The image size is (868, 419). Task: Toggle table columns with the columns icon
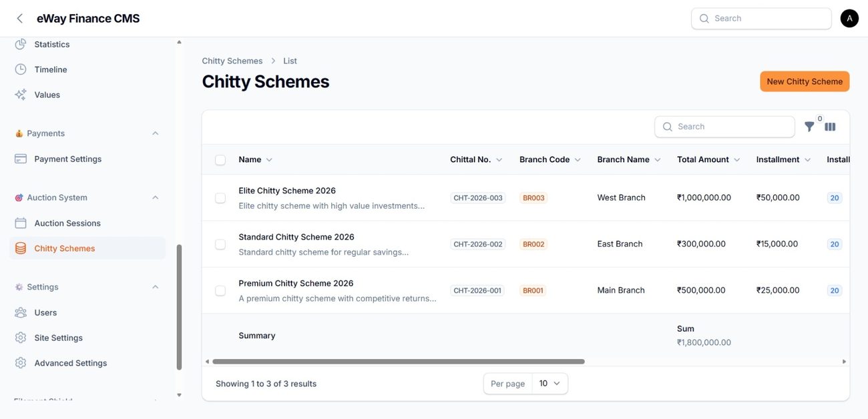tap(830, 127)
